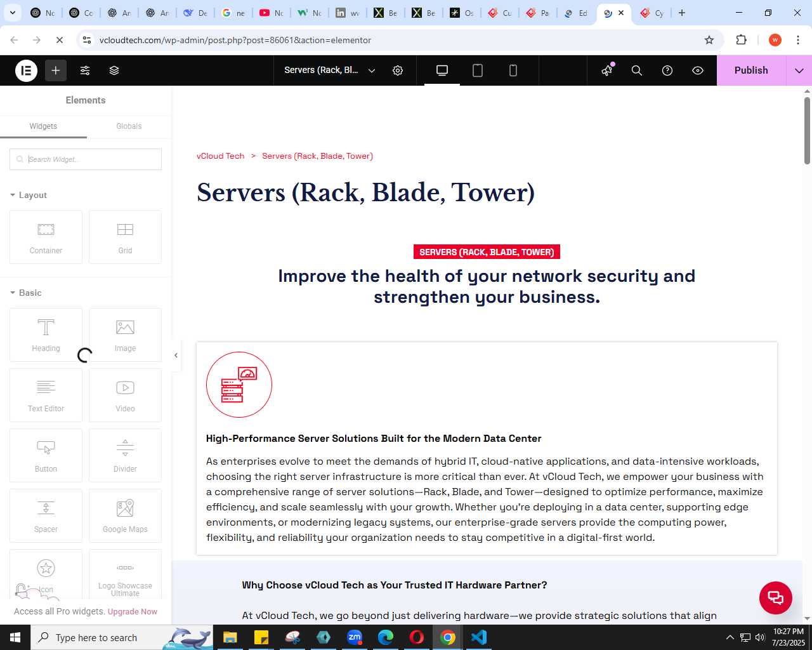Switch to the YouTube browser tab
The width and height of the screenshot is (812, 650).
(x=272, y=13)
